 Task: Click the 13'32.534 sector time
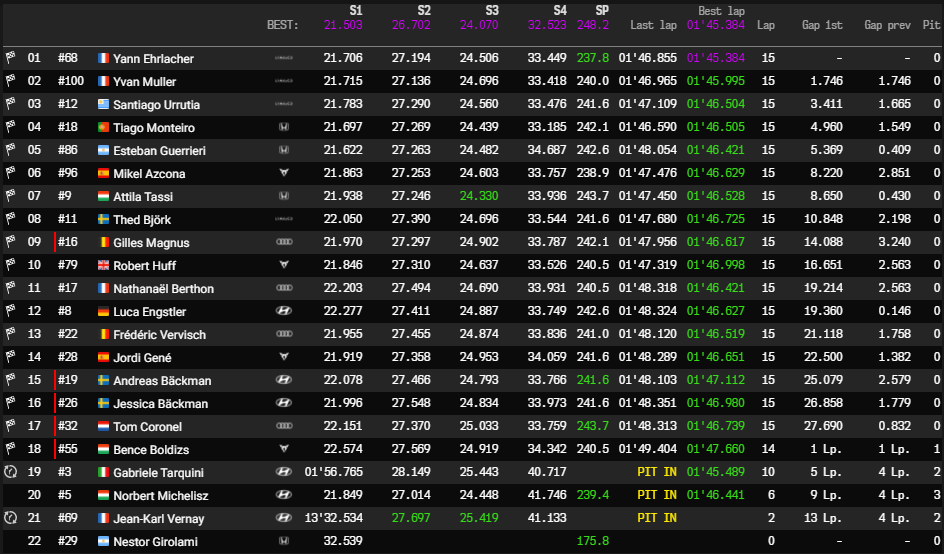click(x=334, y=518)
